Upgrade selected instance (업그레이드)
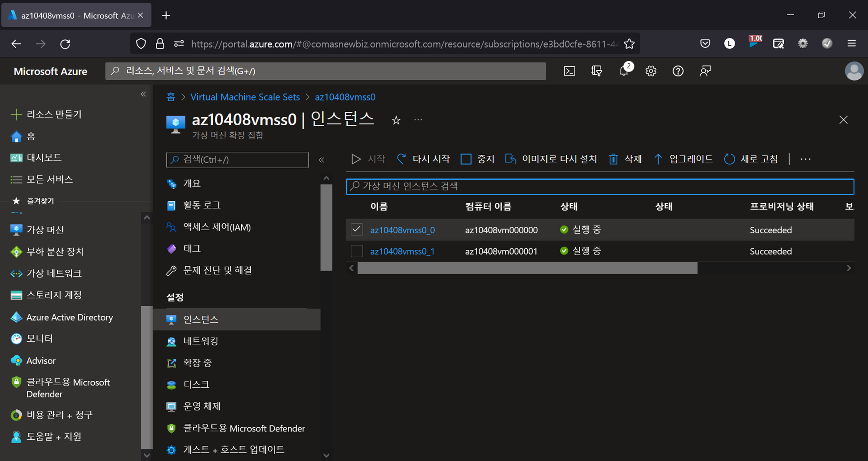 click(x=683, y=159)
